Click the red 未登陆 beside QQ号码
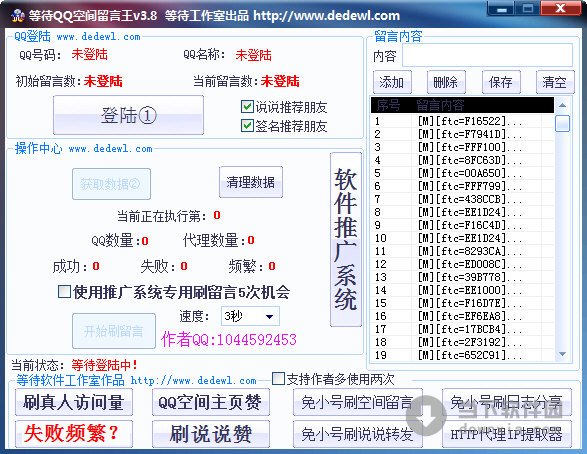 (89, 55)
